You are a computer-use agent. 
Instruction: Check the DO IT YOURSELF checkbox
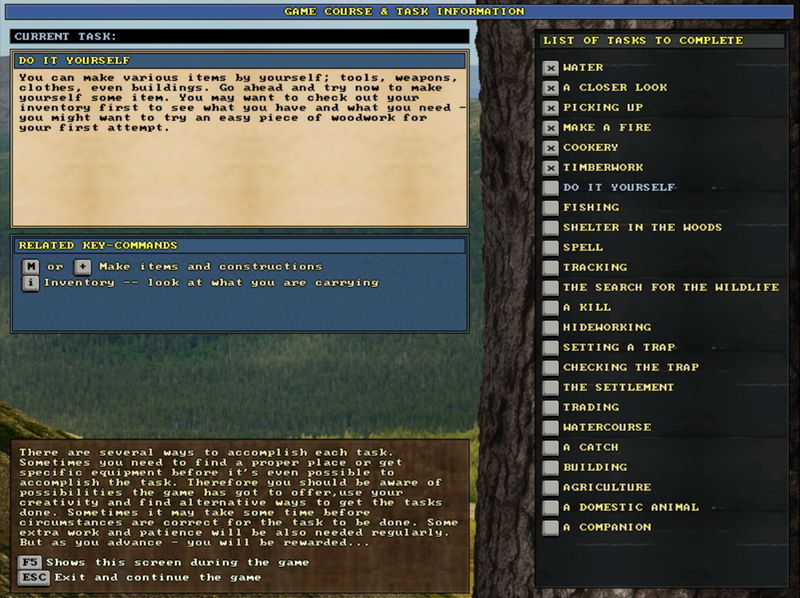pyautogui.click(x=548, y=187)
